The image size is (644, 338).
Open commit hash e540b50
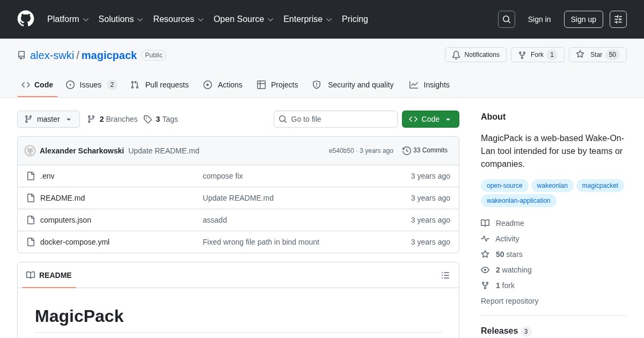point(341,151)
